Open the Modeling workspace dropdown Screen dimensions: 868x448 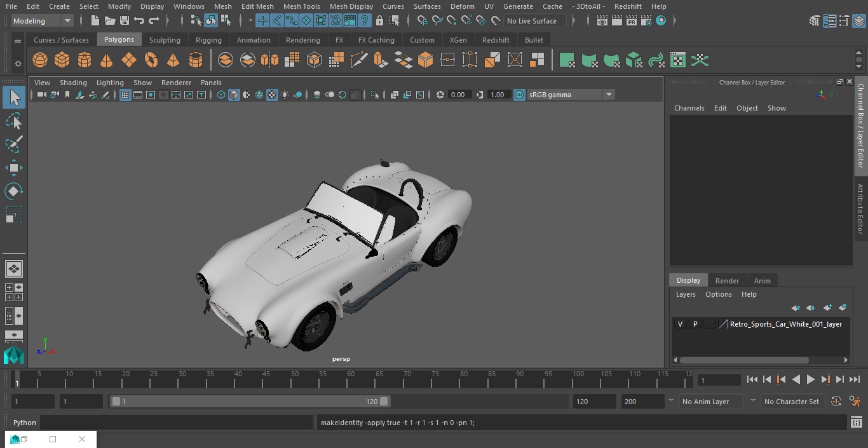[x=43, y=21]
